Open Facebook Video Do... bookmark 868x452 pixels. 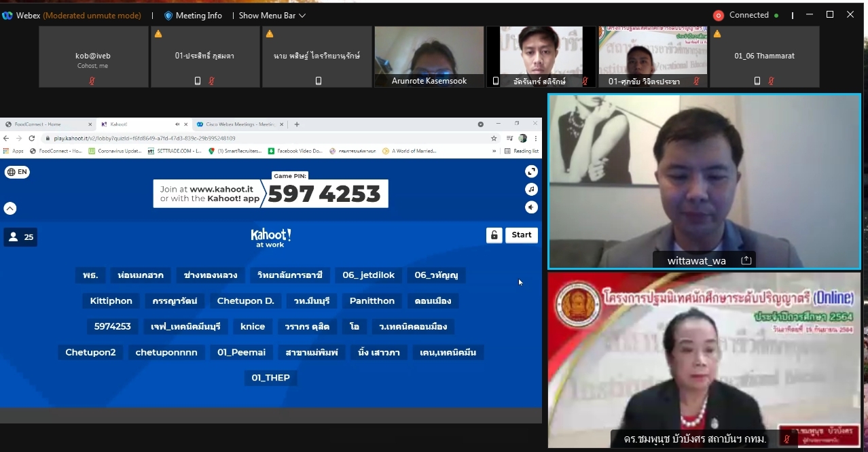point(295,151)
